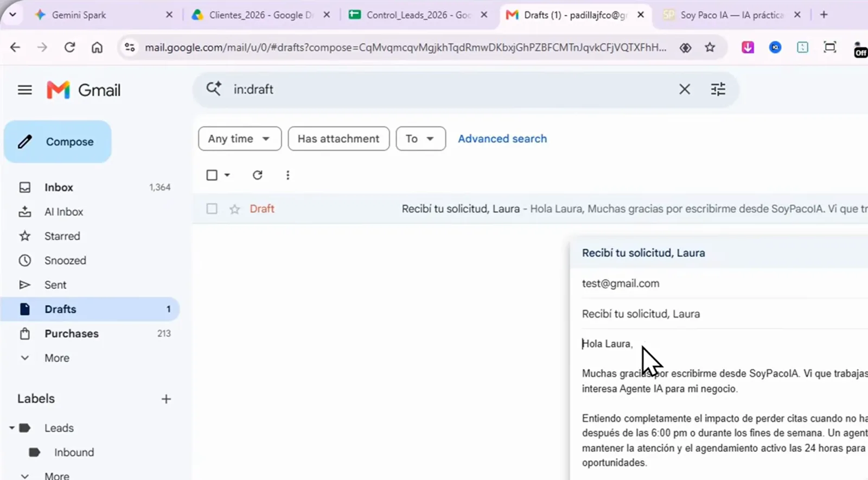The image size is (868, 480).
Task: Open the AI Inbox folder
Action: click(x=90, y=212)
